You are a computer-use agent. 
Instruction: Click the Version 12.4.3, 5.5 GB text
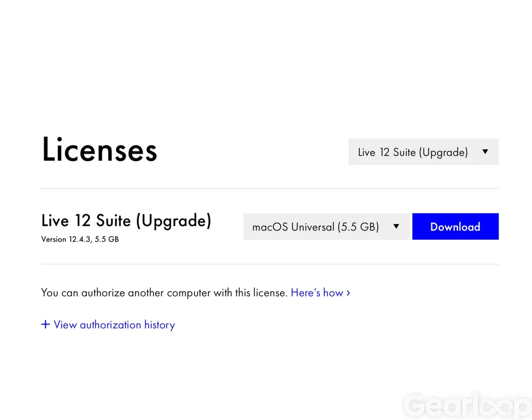(80, 239)
